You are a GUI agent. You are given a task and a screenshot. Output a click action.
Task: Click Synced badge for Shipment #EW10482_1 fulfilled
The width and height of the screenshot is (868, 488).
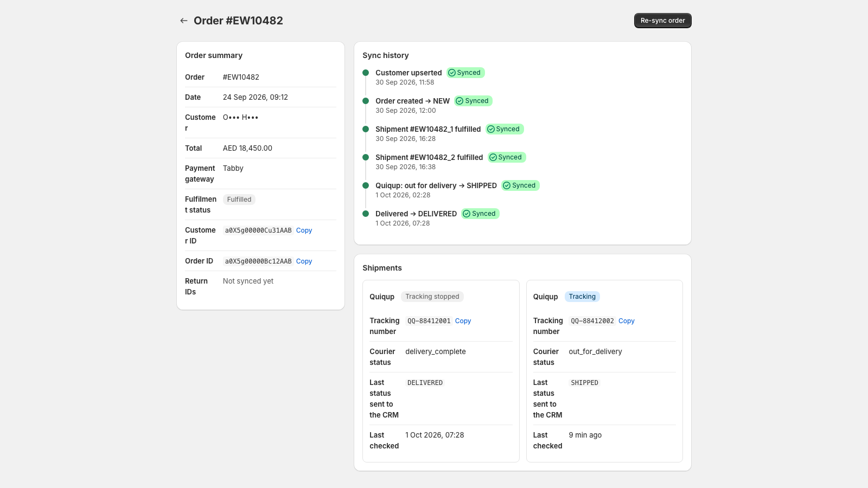pyautogui.click(x=504, y=129)
